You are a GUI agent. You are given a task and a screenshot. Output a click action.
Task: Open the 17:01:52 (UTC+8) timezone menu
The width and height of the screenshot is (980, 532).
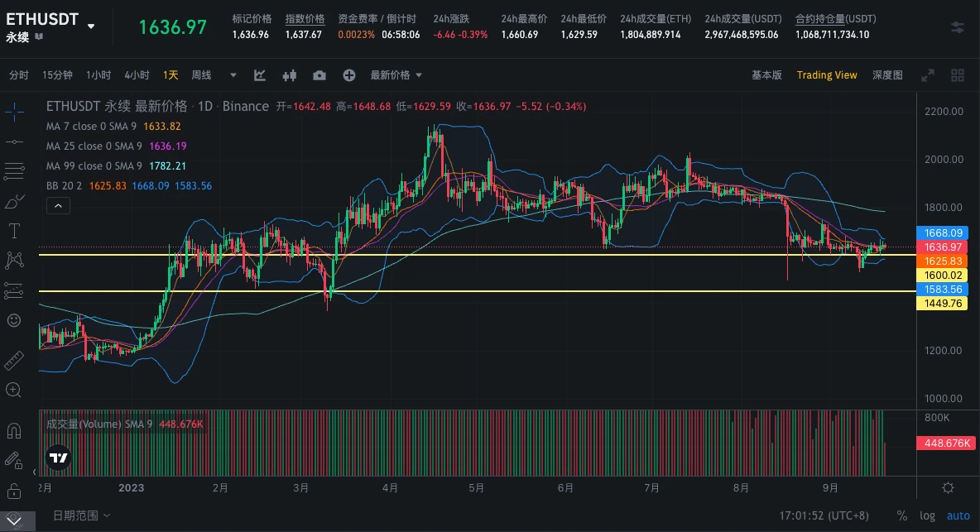coord(824,515)
